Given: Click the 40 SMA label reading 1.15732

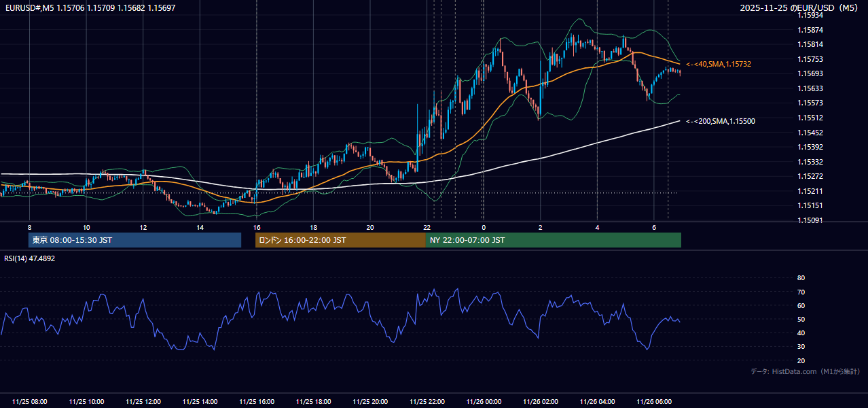Looking at the screenshot, I should coord(718,64).
